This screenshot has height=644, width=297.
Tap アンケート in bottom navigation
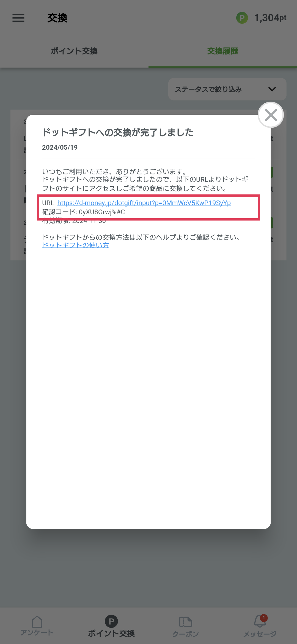point(37,626)
